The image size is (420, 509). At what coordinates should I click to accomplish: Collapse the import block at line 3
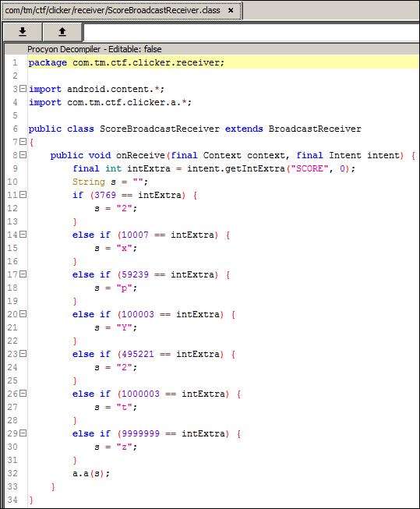pos(23,88)
